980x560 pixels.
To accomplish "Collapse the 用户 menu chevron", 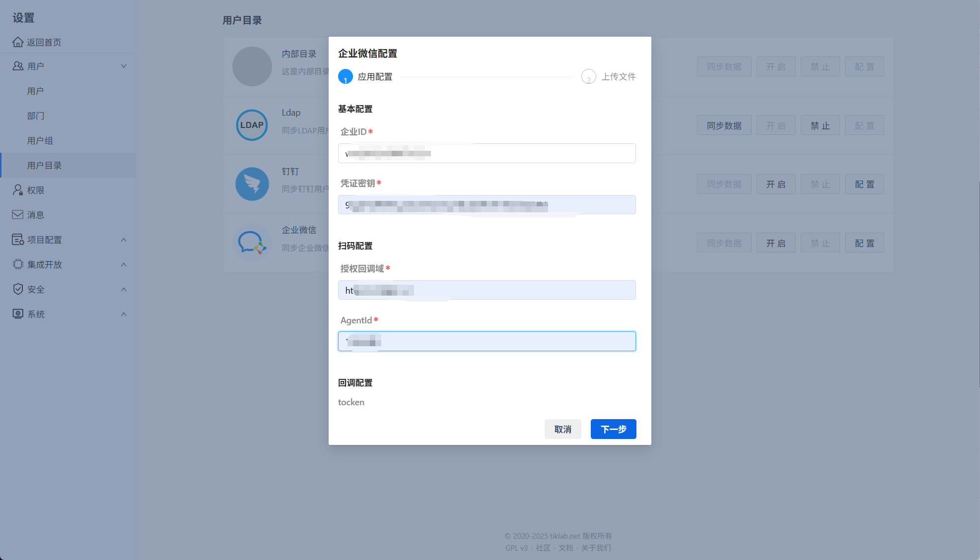I will click(x=124, y=66).
